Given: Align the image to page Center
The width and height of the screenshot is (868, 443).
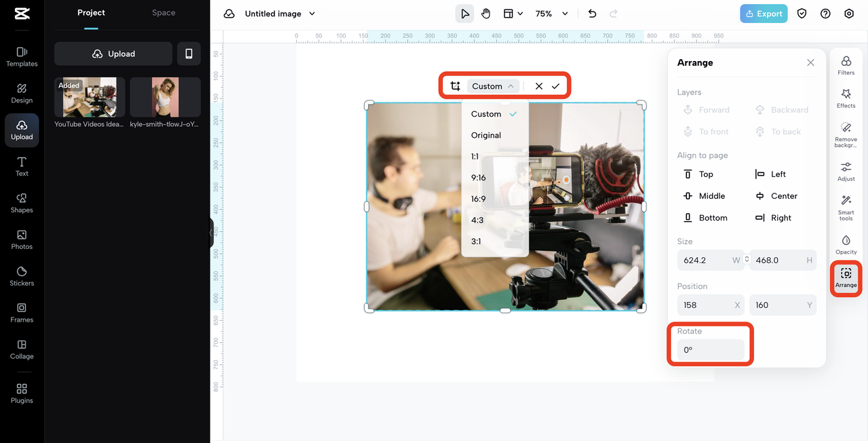Looking at the screenshot, I should (x=776, y=196).
